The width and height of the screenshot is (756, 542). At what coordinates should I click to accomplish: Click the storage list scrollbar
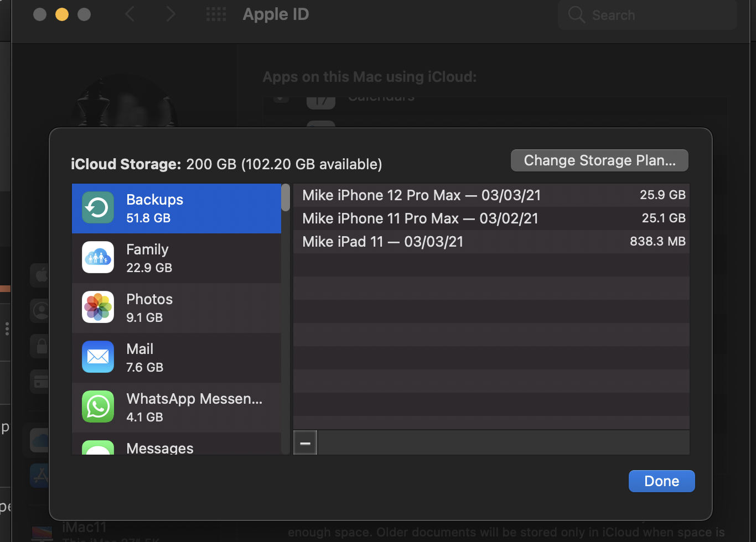click(286, 197)
